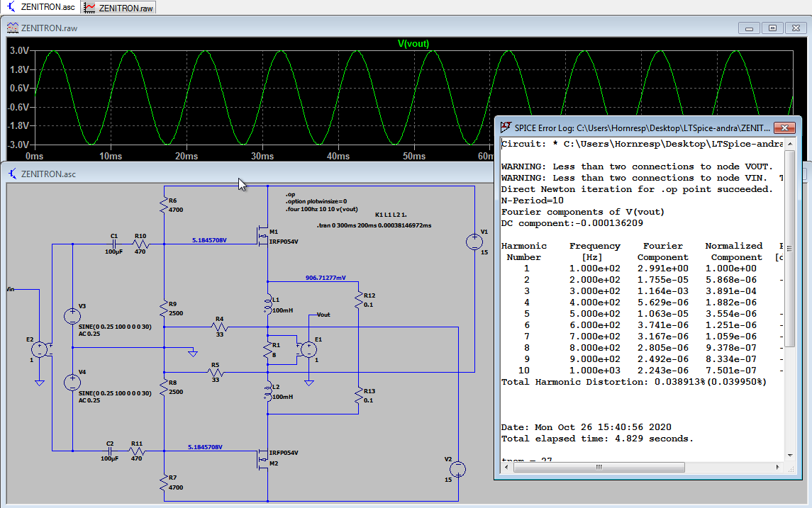Close the SPICE Error Log window

coord(784,128)
